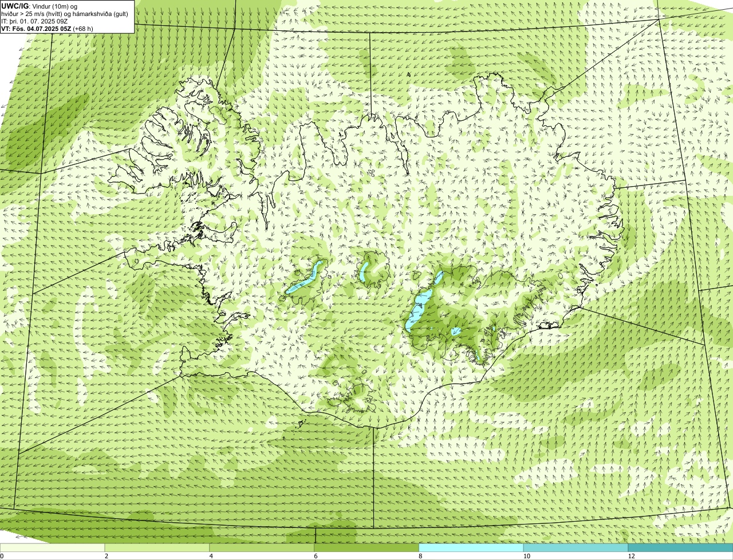Select the light green 2–4 m/s color bar segment

pyautogui.click(x=157, y=547)
